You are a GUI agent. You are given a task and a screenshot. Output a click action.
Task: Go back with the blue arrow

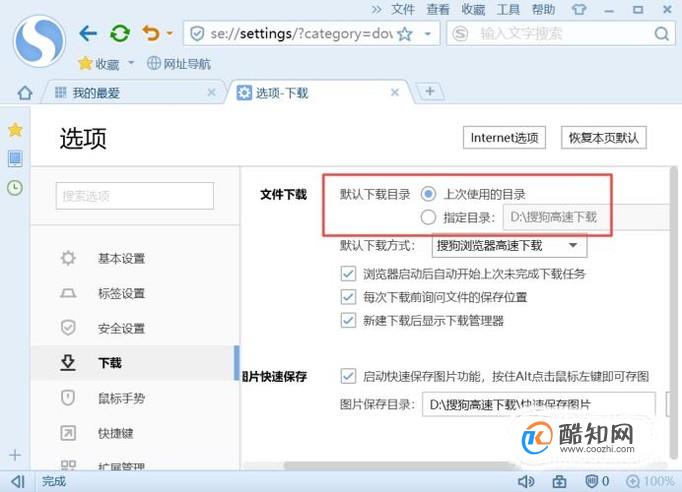pos(88,33)
